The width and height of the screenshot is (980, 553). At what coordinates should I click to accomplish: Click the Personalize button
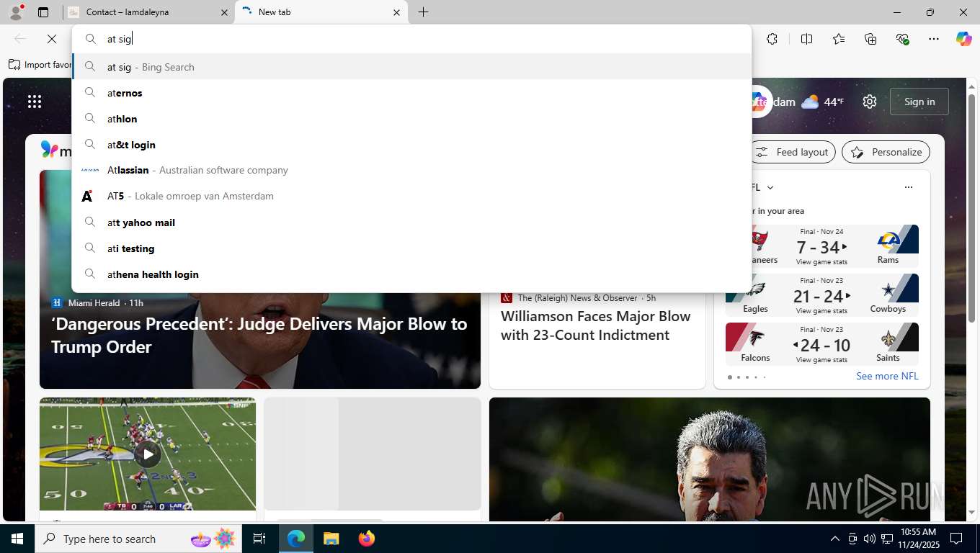(x=886, y=152)
